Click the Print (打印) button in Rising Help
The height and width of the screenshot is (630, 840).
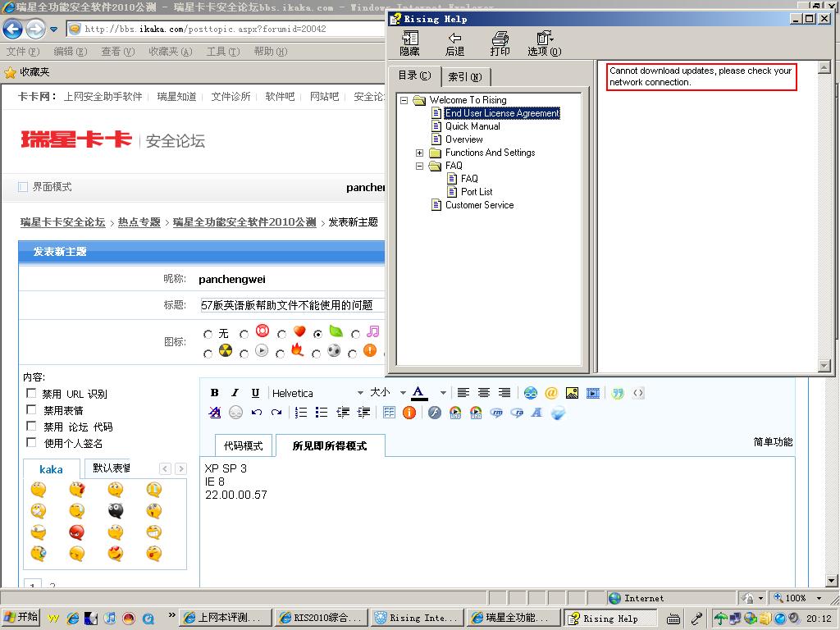tap(500, 43)
